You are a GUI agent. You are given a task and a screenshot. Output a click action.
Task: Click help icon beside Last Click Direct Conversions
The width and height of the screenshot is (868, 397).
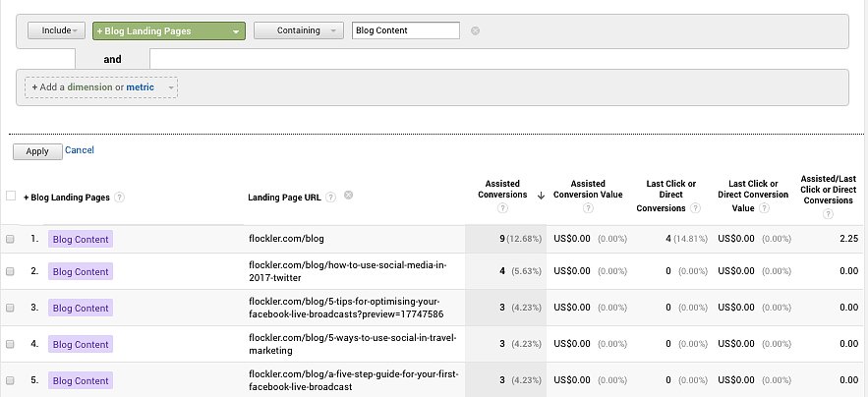tap(695, 208)
